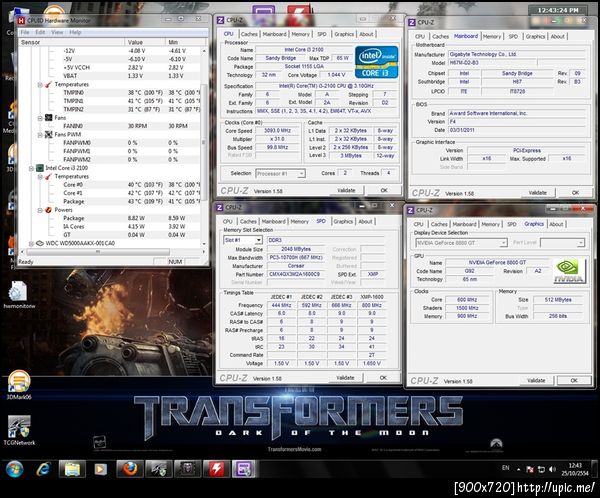The height and width of the screenshot is (498, 600).
Task: Click the WDC hard drive icon in HWMonitor
Action: [x=40, y=243]
